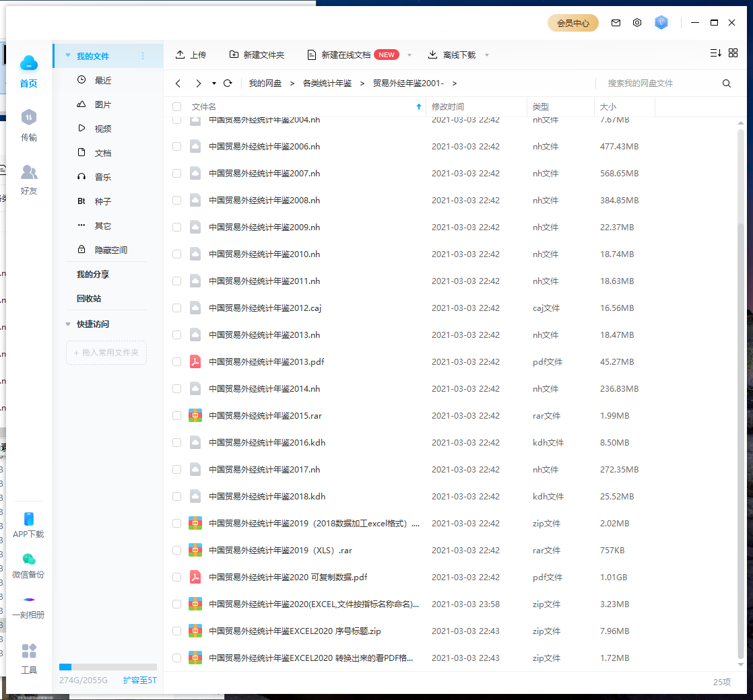Screen dimensions: 753x700
Task: Click the 上传 upload button
Action: pos(191,55)
